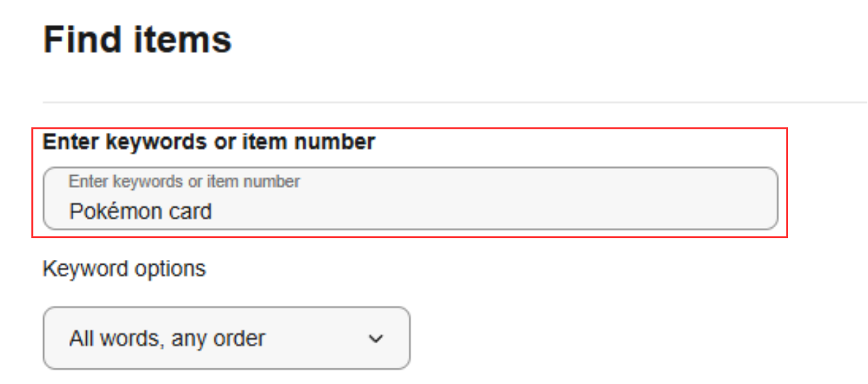Screen dimensions: 868x384
Task: Expand the keyword matching options list
Action: click(226, 338)
